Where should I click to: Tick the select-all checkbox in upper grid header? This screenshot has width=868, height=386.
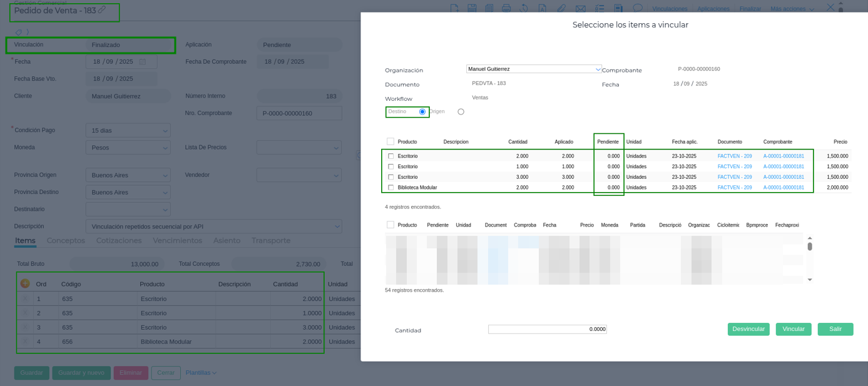click(391, 141)
